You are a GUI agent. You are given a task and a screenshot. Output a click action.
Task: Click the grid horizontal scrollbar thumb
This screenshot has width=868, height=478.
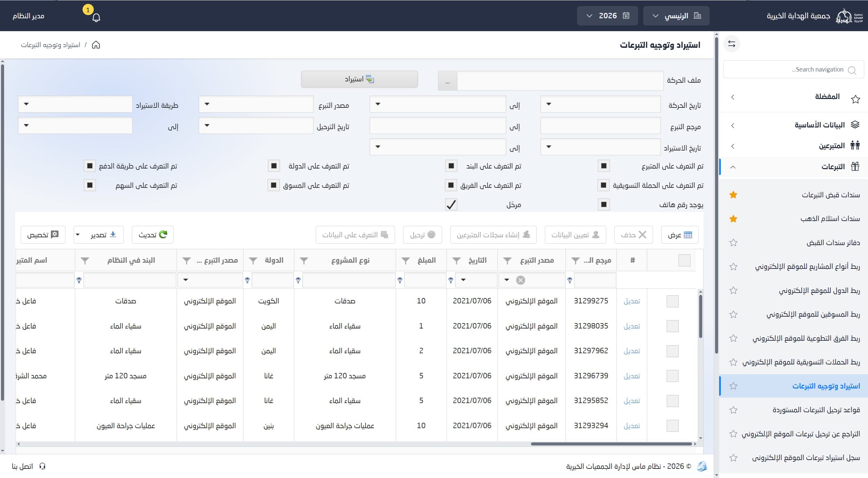click(x=611, y=444)
